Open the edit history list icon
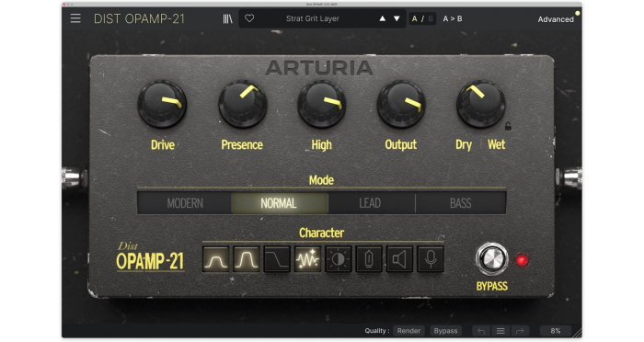 500,331
